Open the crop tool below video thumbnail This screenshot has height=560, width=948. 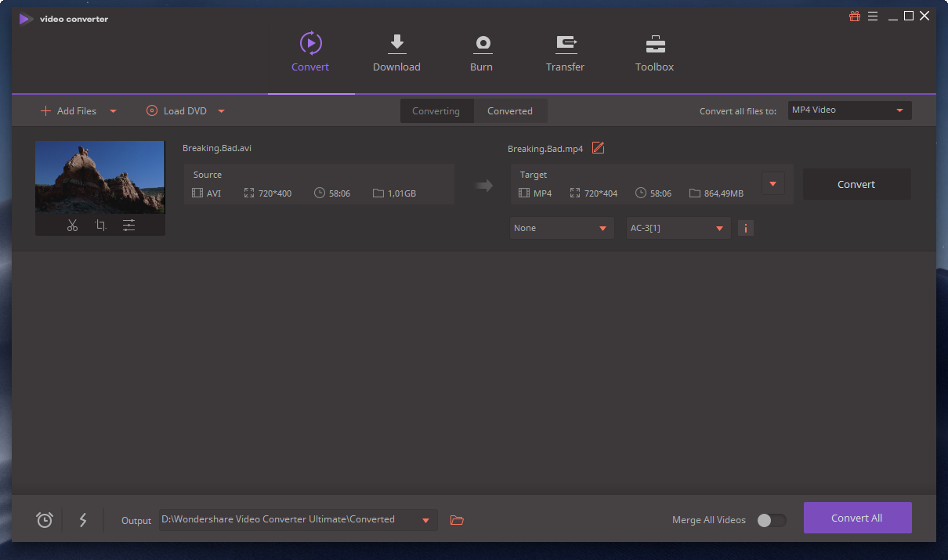100,226
